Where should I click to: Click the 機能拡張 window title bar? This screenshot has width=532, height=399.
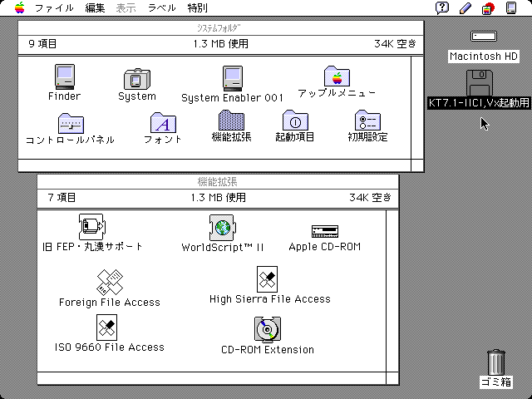click(218, 182)
